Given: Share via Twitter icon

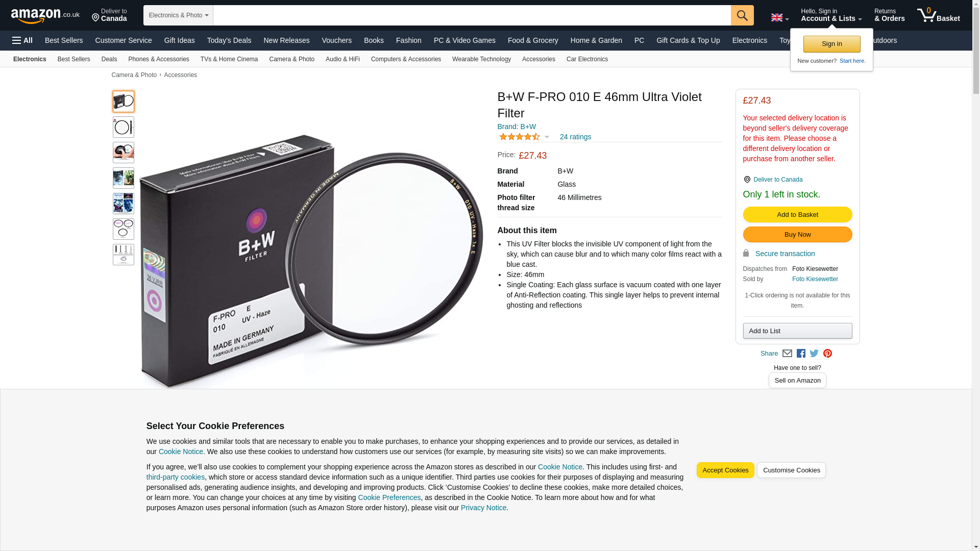Looking at the screenshot, I should 814,354.
